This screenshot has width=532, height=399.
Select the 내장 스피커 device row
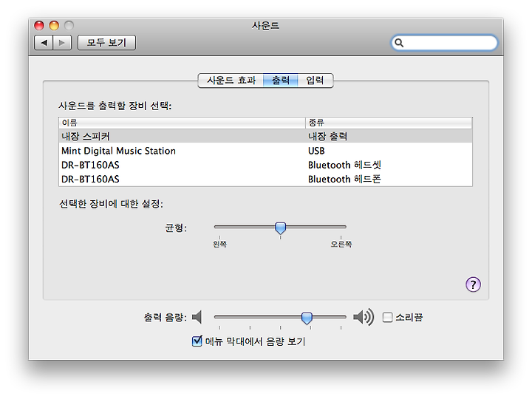[265, 136]
